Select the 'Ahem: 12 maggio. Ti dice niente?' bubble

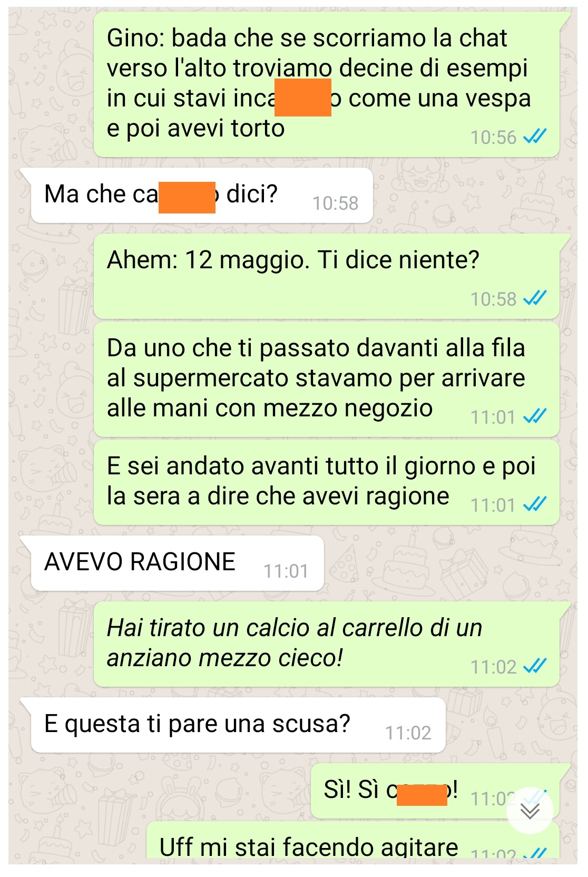[x=327, y=276]
